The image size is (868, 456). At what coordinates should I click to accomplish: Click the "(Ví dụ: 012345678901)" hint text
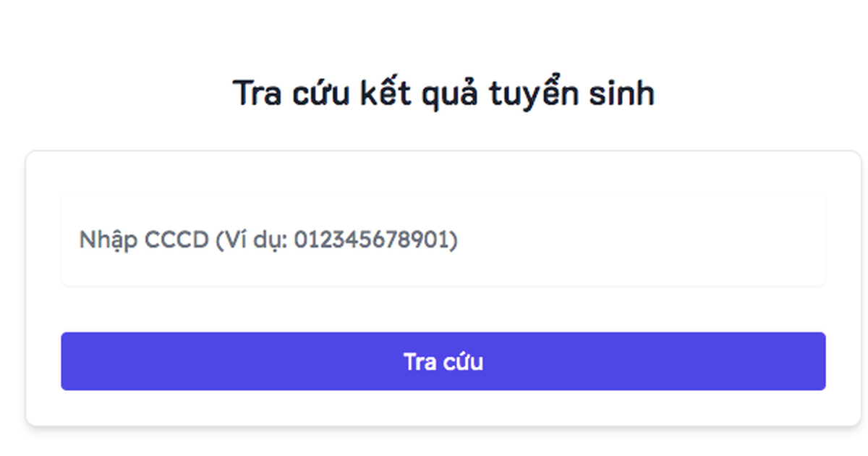tap(336, 240)
